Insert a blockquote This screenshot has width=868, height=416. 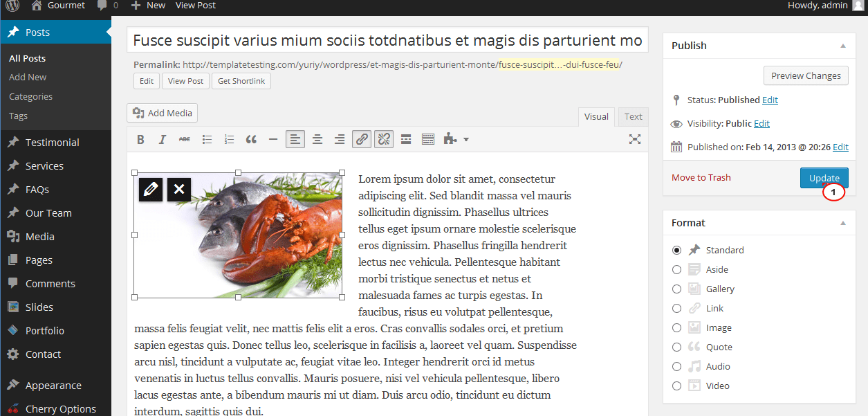pos(251,138)
